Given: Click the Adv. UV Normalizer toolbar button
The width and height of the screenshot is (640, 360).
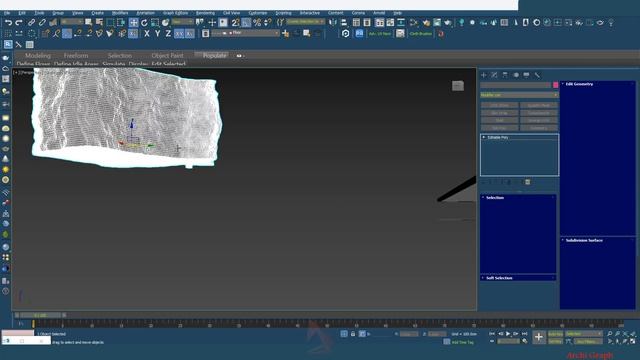Looking at the screenshot, I should coord(380,34).
